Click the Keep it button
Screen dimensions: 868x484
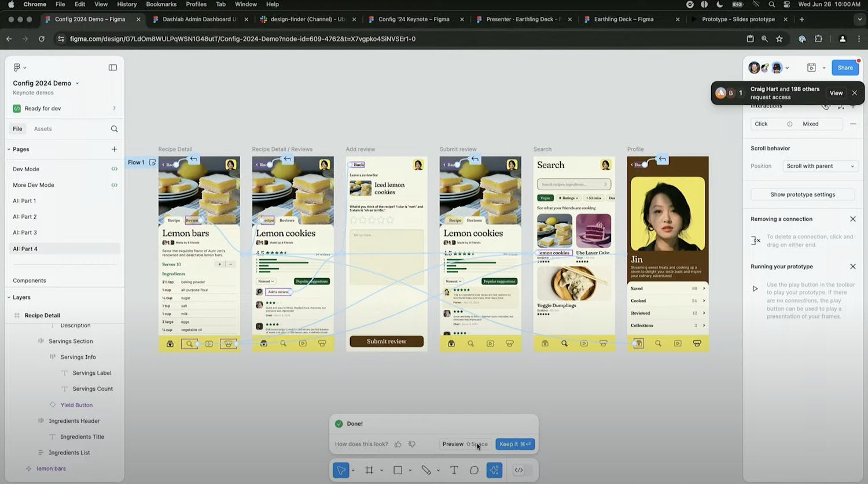coord(514,444)
